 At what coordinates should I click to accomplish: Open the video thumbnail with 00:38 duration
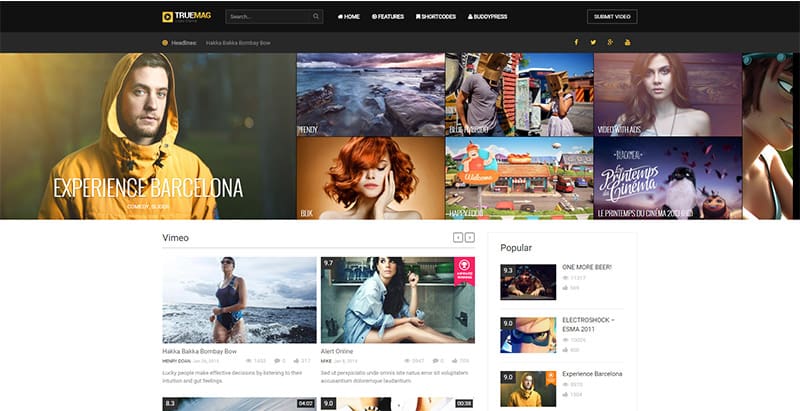397,404
